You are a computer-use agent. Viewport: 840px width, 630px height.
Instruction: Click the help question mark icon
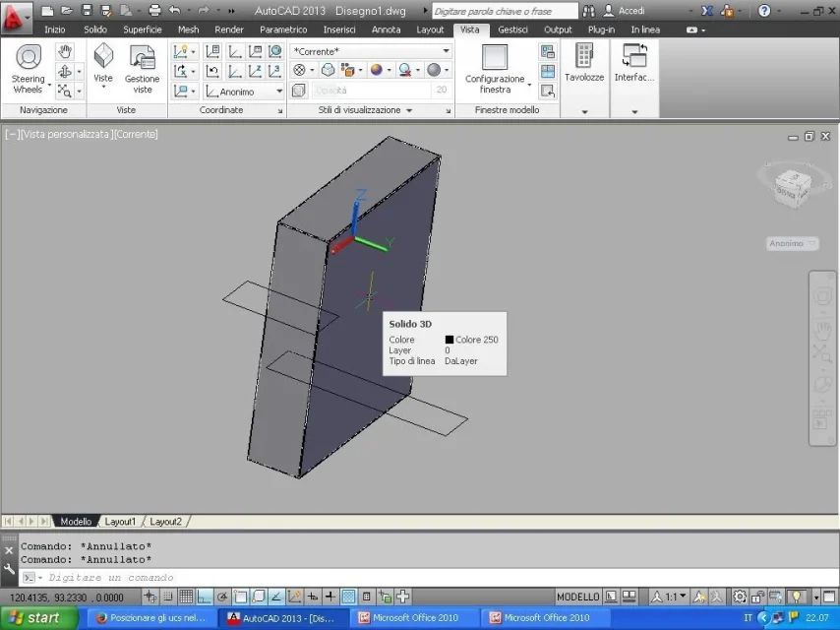(x=764, y=11)
